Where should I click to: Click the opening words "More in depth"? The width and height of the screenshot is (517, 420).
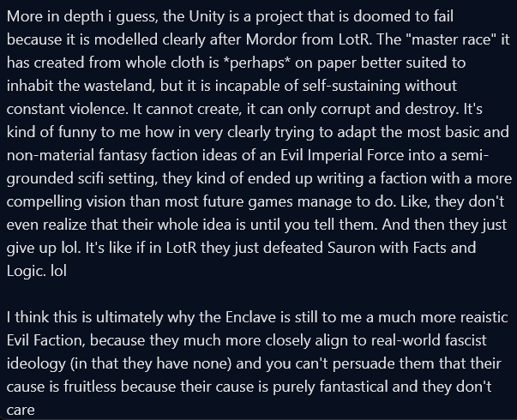click(54, 16)
